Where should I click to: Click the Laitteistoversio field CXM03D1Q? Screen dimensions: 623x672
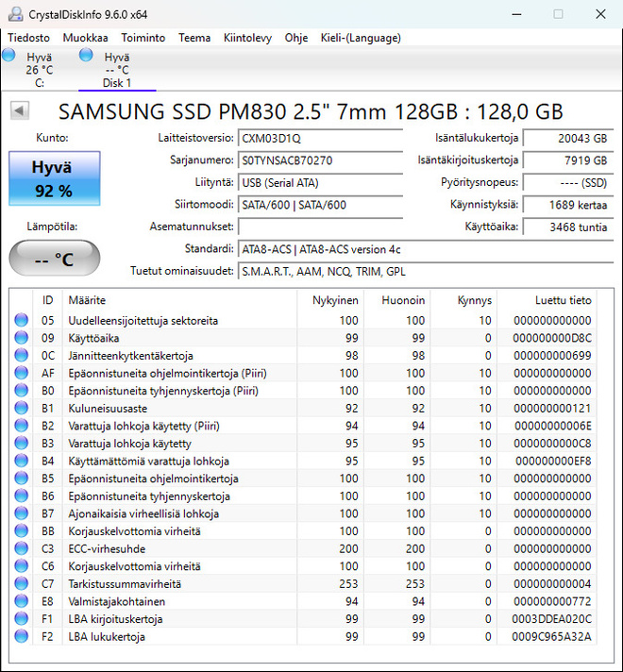(x=320, y=139)
